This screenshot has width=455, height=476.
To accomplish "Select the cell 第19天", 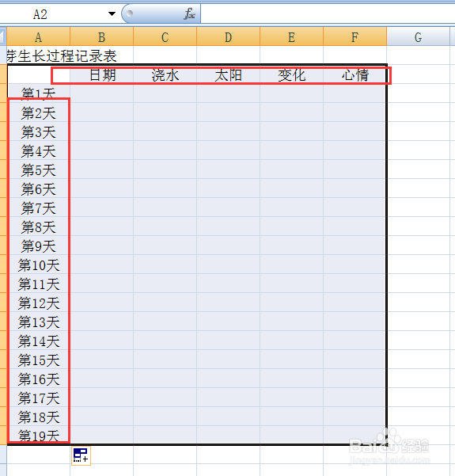I will pos(38,436).
